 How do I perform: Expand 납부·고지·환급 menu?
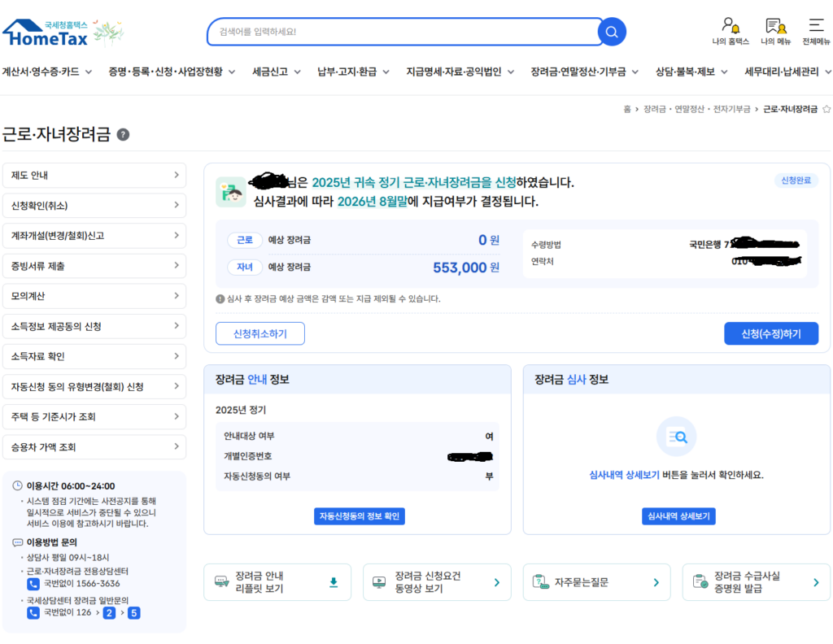pos(353,72)
